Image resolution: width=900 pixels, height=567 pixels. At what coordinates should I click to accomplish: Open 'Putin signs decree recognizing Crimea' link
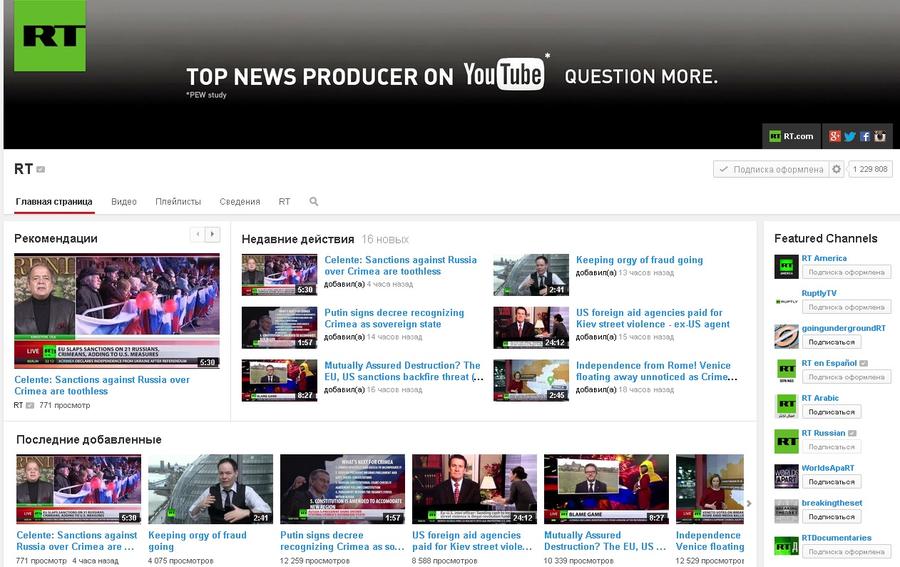pos(393,318)
